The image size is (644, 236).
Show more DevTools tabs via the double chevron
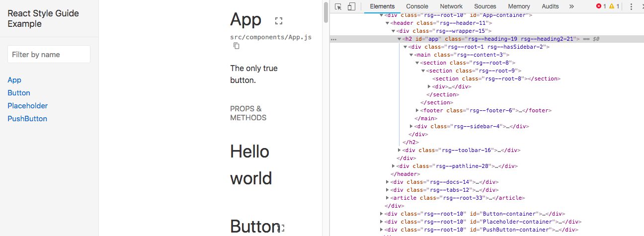(x=571, y=6)
